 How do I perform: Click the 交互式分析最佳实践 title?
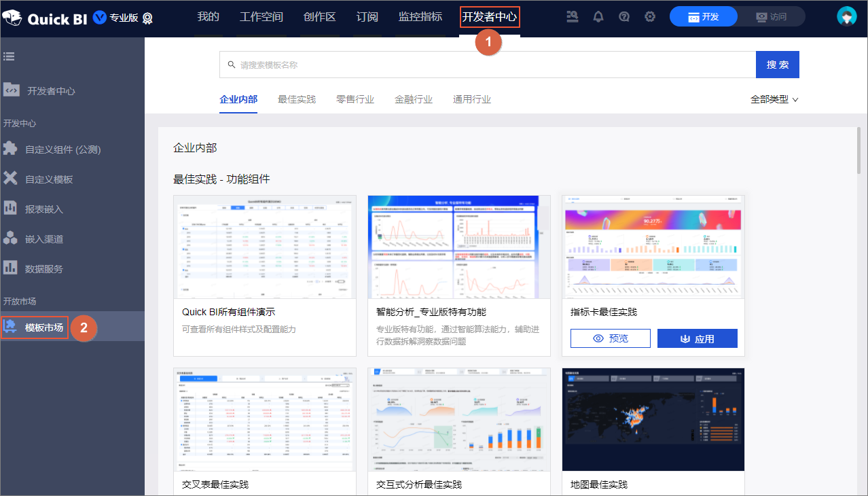click(x=419, y=484)
